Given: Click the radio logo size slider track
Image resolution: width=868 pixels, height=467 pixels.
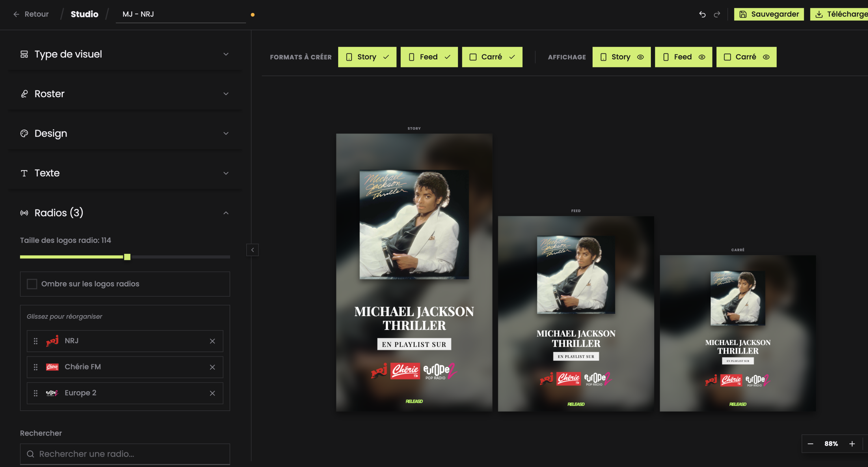Looking at the screenshot, I should pos(125,257).
